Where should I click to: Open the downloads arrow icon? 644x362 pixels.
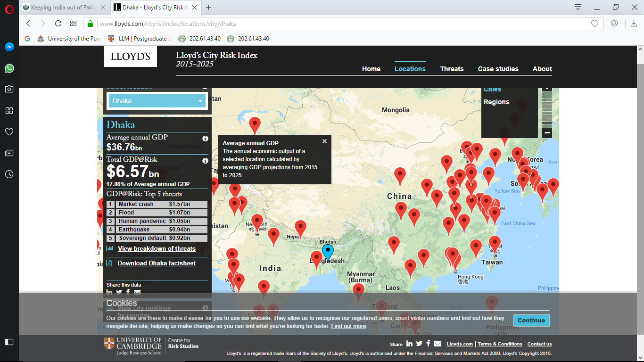[x=634, y=24]
